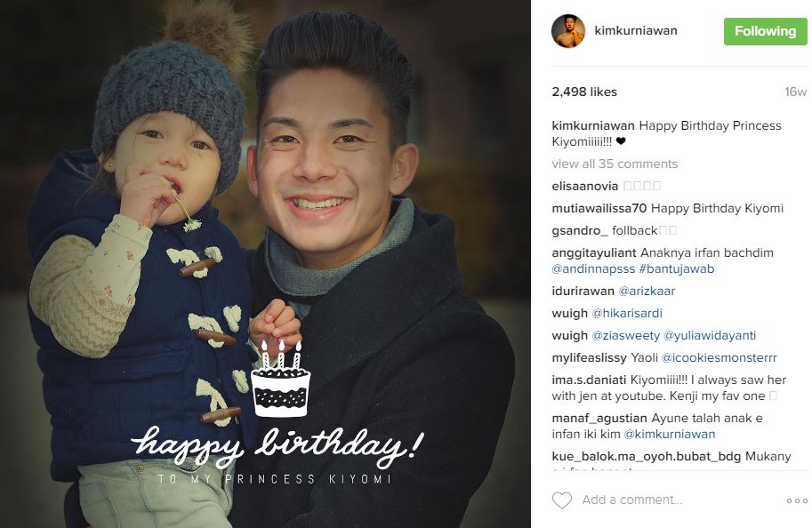812x528 pixels.
Task: Expand view all 35 comments
Action: [615, 164]
